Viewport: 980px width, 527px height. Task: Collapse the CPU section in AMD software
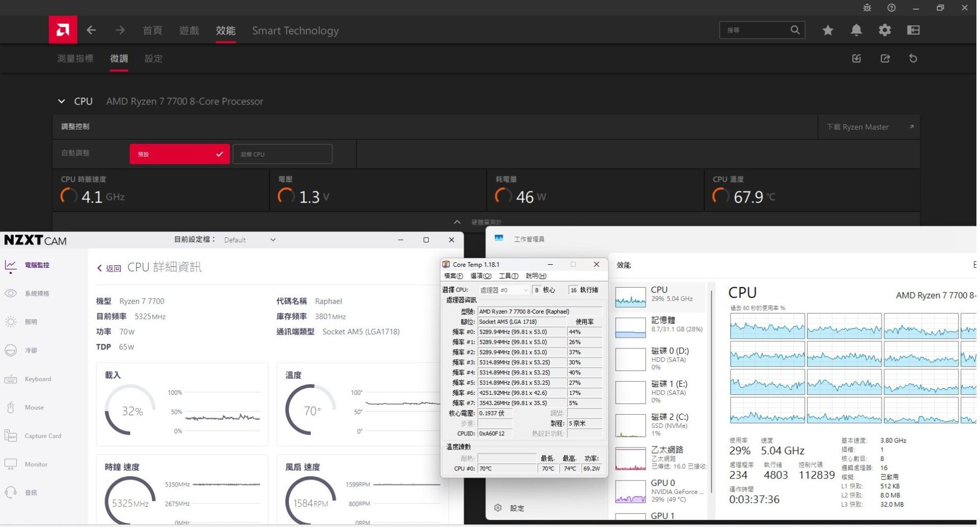tap(61, 101)
